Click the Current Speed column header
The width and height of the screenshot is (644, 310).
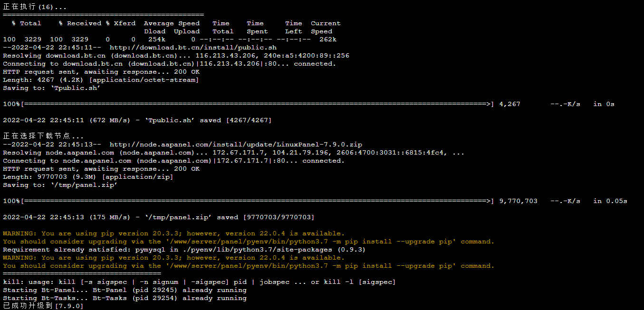coord(326,27)
